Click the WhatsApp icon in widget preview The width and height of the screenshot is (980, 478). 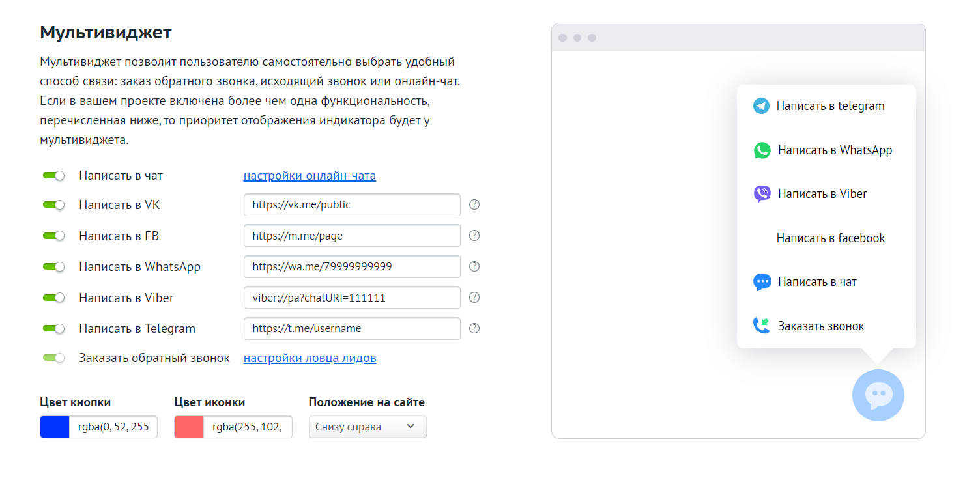point(762,150)
